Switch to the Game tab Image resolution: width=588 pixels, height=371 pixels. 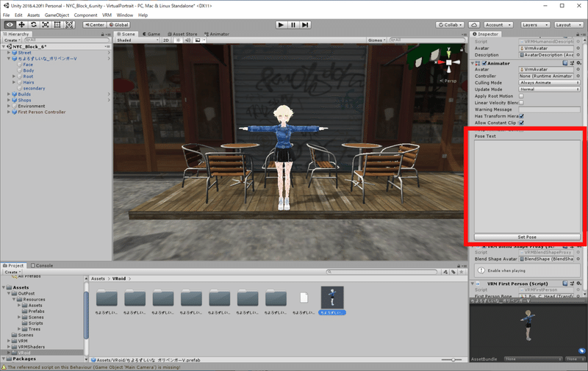(x=151, y=34)
